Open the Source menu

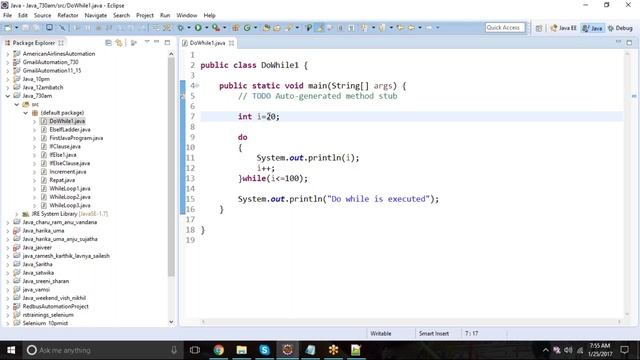42,15
